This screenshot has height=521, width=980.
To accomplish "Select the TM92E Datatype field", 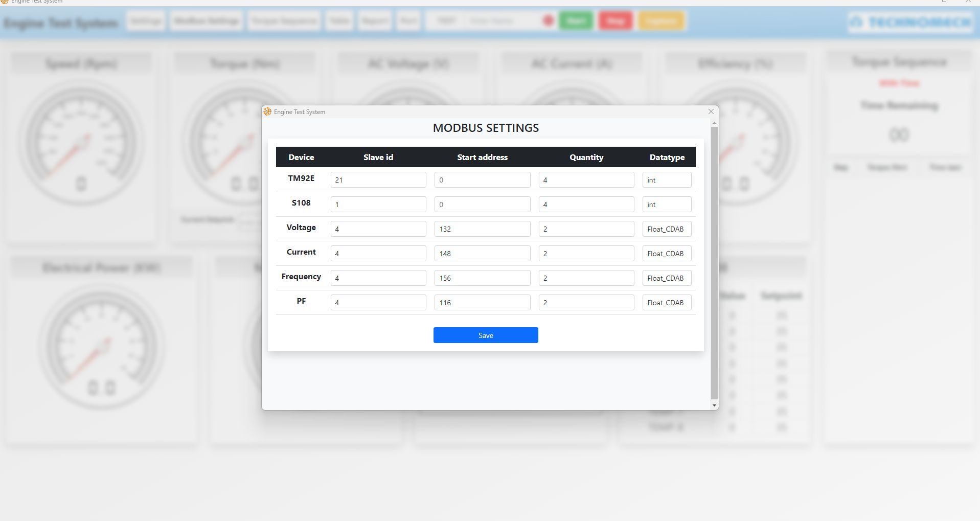I will [667, 179].
